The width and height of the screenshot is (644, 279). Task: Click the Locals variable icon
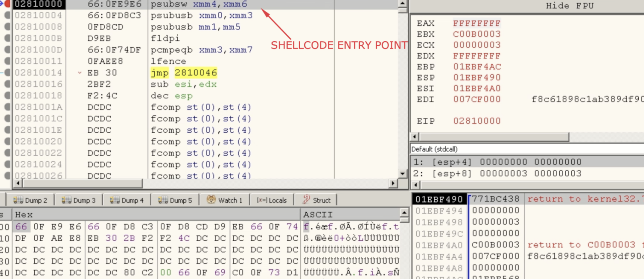click(262, 200)
